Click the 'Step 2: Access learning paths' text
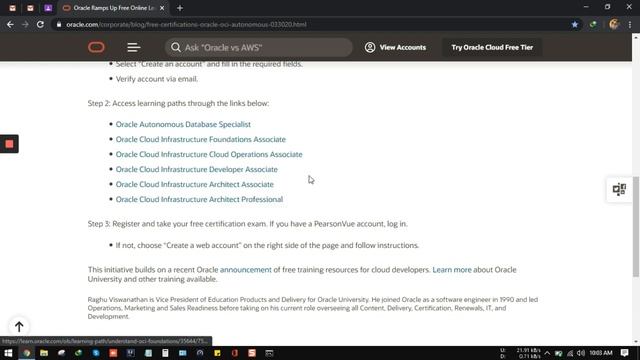The height and width of the screenshot is (360, 640). click(178, 103)
